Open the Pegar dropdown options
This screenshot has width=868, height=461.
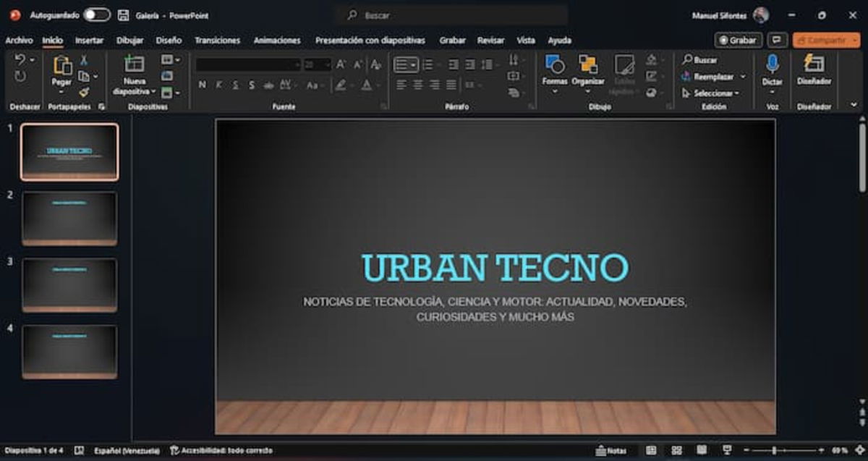point(61,92)
